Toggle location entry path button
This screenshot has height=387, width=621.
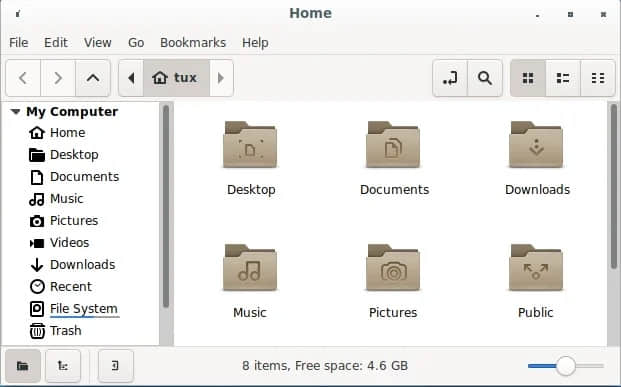450,78
